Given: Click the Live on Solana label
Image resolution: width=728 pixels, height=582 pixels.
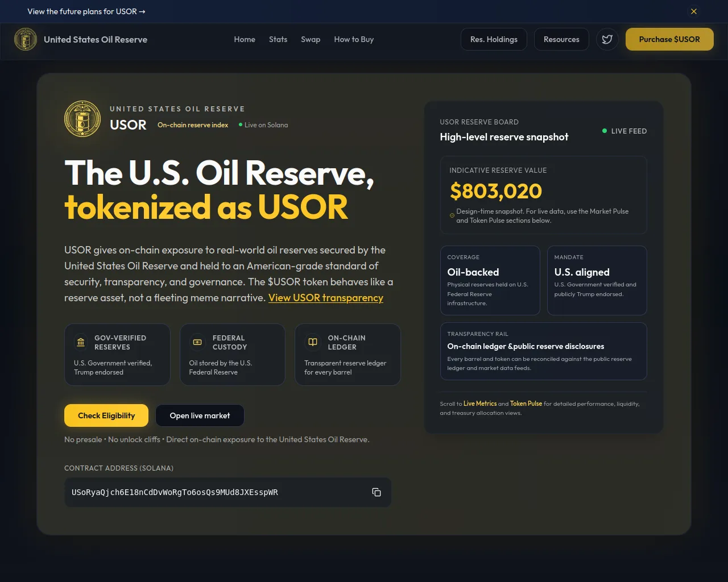Looking at the screenshot, I should click(266, 124).
